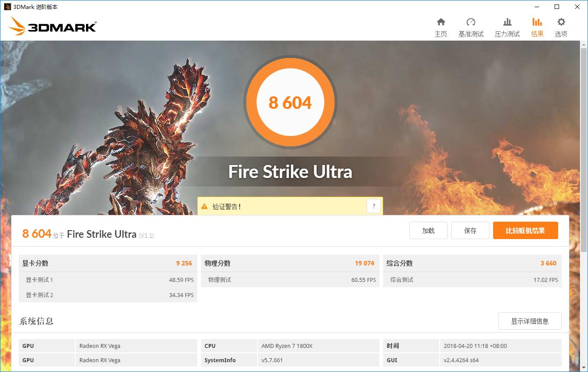Click the validation warning triangle icon
Image resolution: width=588 pixels, height=372 pixels.
click(204, 207)
